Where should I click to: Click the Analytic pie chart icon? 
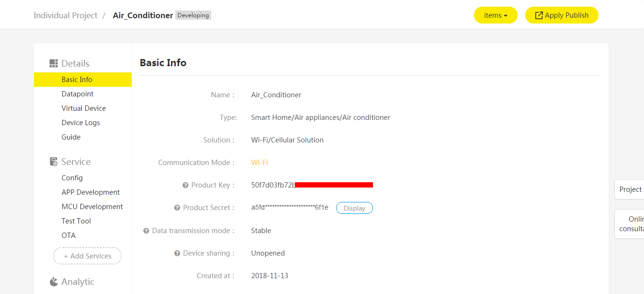pos(54,282)
